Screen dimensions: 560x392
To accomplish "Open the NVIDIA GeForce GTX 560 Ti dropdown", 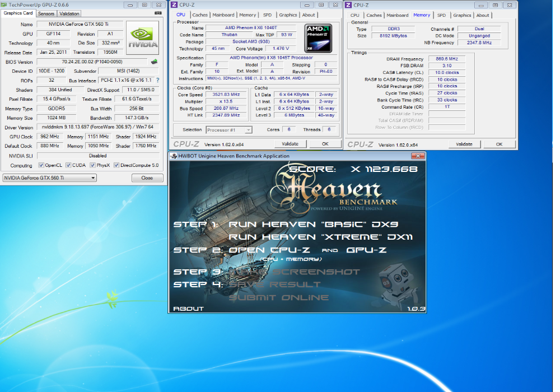I will 50,178.
